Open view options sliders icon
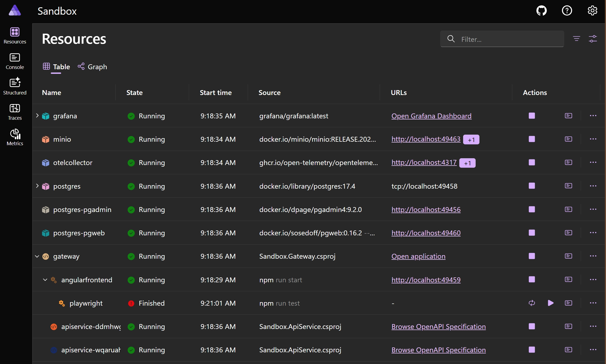The height and width of the screenshot is (364, 606). pyautogui.click(x=593, y=39)
